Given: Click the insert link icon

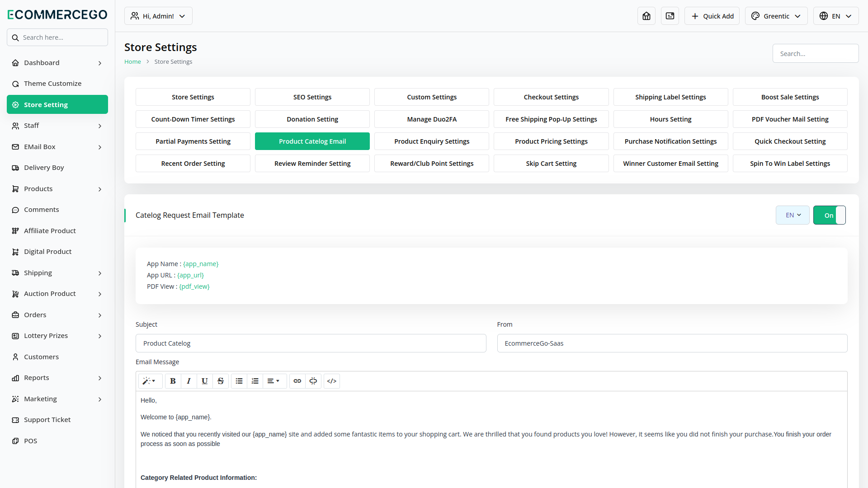Looking at the screenshot, I should (x=297, y=381).
